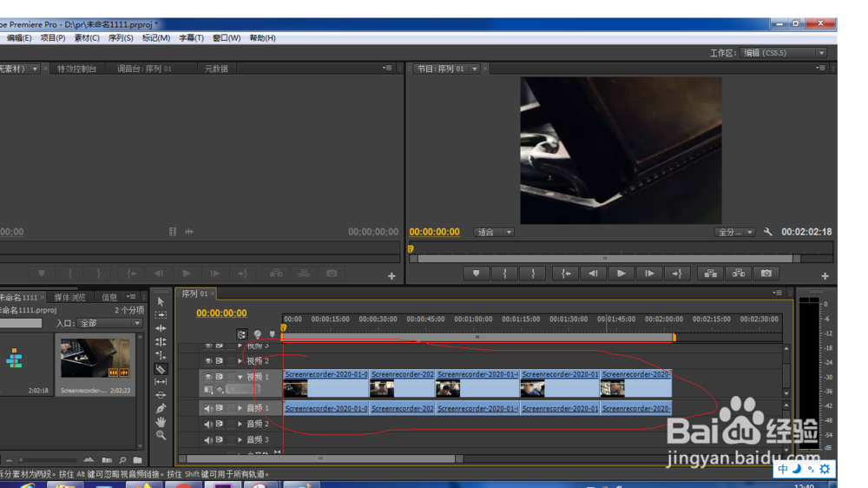This screenshot has height=488, width=868.
Task: Play sequence in Program monitor
Action: [621, 273]
